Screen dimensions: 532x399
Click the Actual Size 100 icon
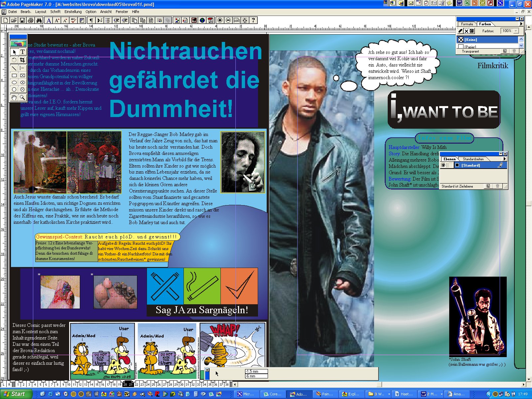(236, 20)
